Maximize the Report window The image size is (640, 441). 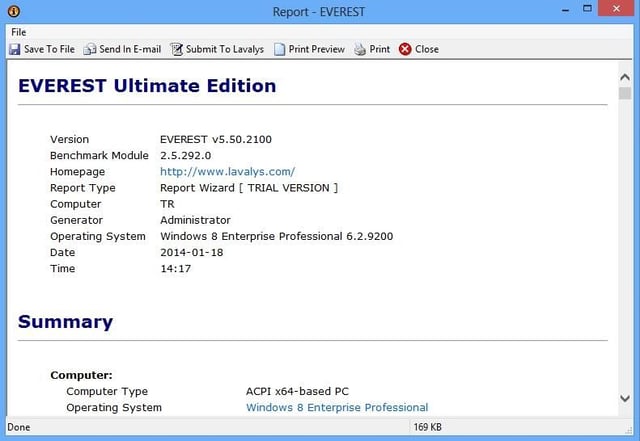[587, 9]
